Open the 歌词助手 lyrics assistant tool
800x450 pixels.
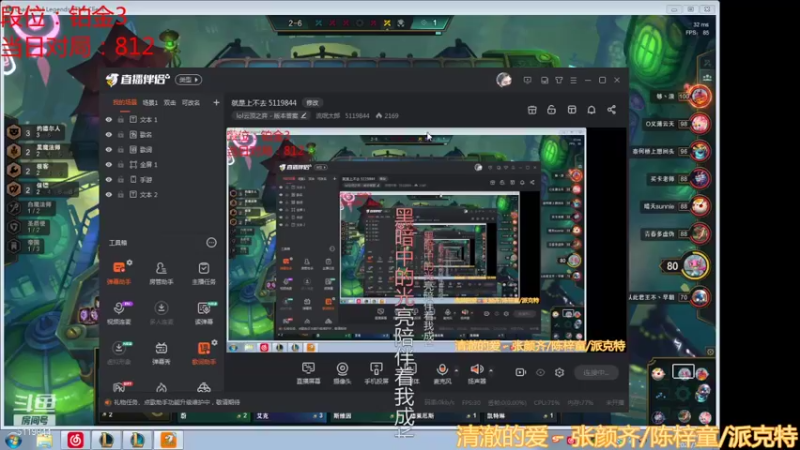(204, 353)
